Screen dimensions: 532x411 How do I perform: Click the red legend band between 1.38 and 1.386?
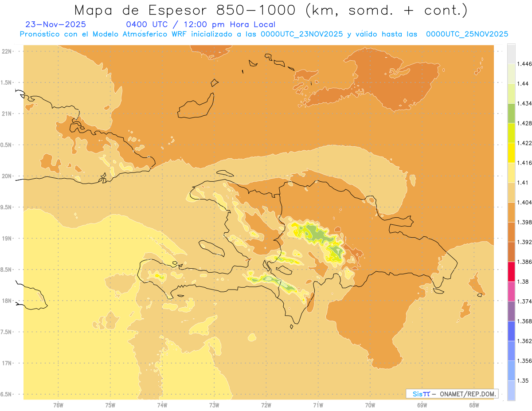pyautogui.click(x=511, y=271)
